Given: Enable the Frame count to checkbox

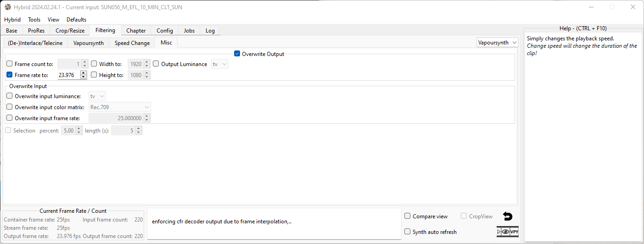Looking at the screenshot, I should click(x=10, y=64).
